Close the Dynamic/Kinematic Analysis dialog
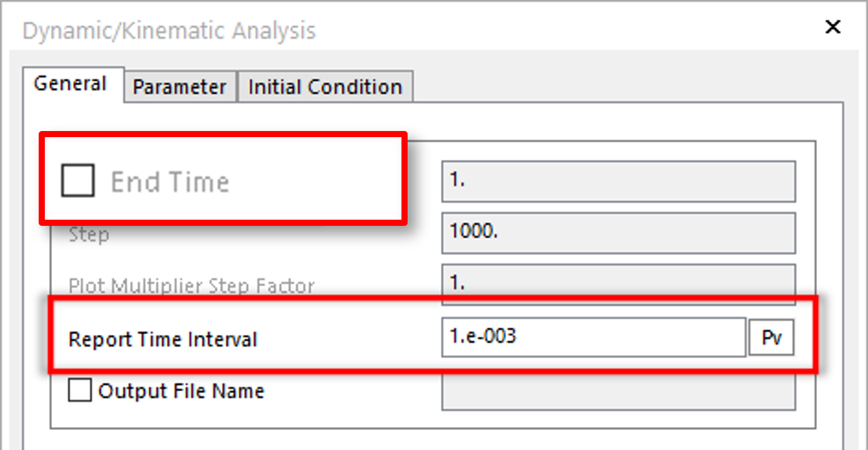The image size is (868, 450). pyautogui.click(x=833, y=27)
